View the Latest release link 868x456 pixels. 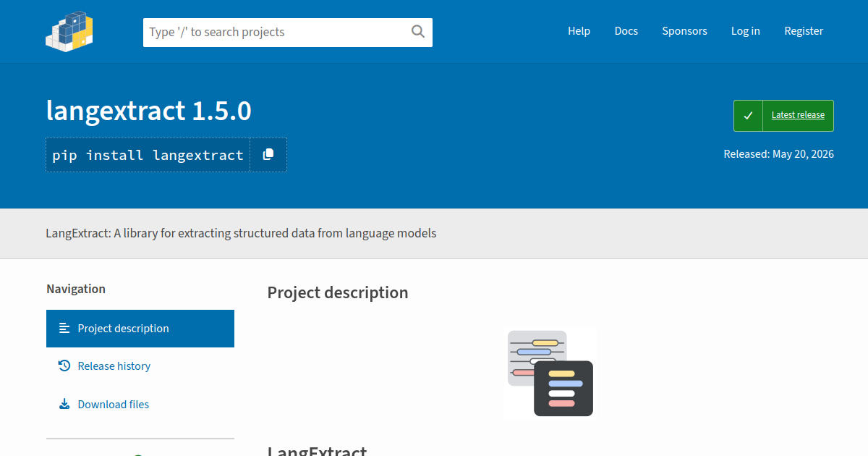click(798, 115)
